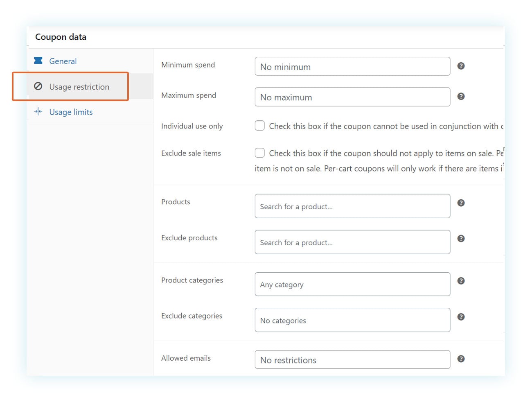
Task: Open Product categories 'Any category' selector
Action: (352, 285)
